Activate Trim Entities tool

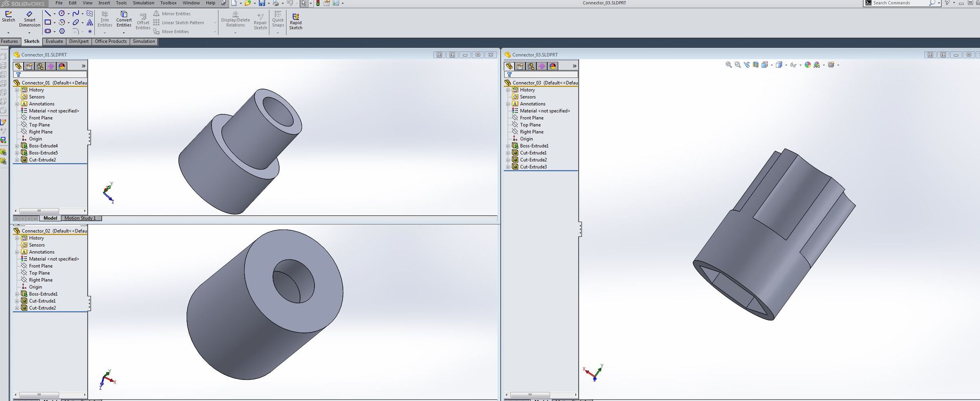[105, 19]
